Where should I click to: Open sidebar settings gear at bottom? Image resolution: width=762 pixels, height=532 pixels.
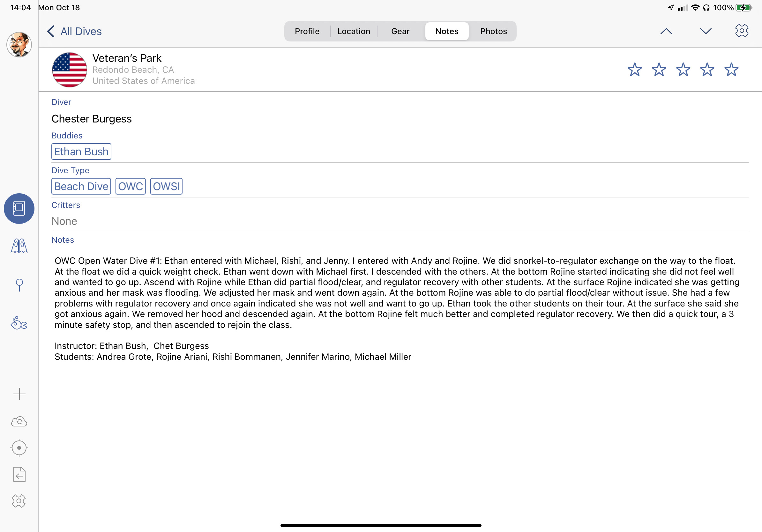pyautogui.click(x=19, y=501)
